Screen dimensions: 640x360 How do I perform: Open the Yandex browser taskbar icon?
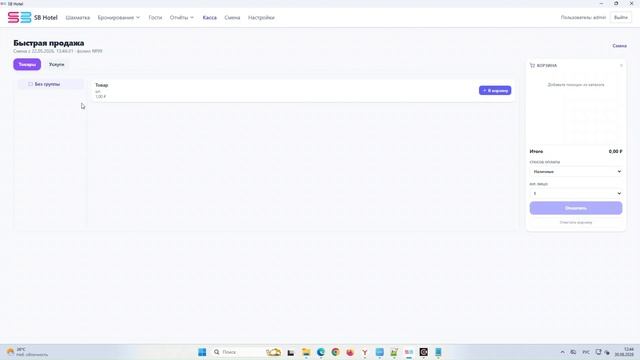click(x=364, y=352)
